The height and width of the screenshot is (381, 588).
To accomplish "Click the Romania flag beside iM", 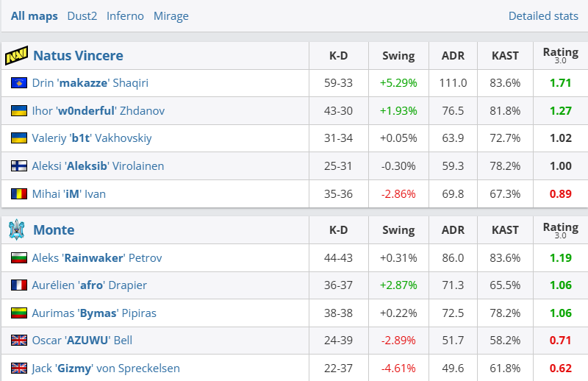I will coord(18,194).
